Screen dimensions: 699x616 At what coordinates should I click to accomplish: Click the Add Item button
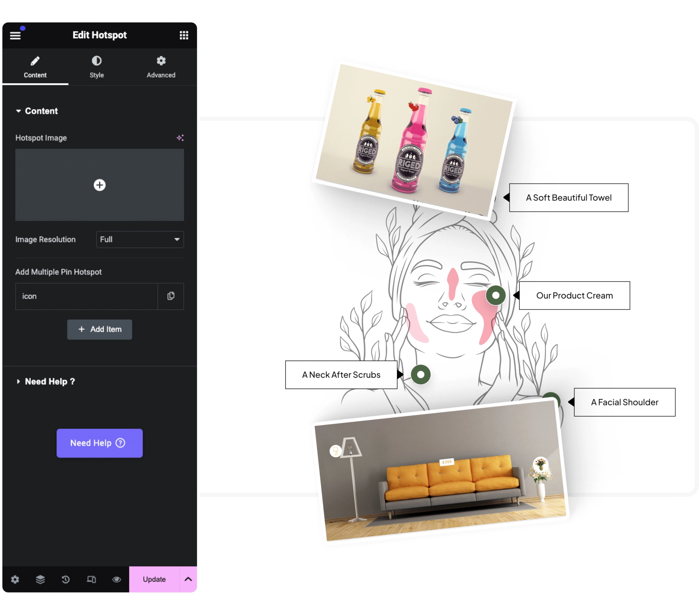coord(99,328)
